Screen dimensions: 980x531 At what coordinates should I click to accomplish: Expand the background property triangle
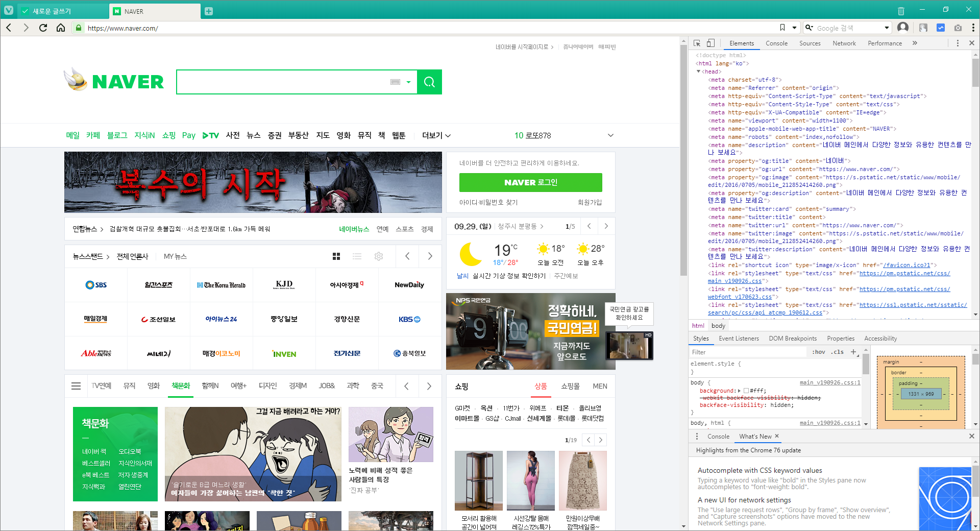(740, 391)
